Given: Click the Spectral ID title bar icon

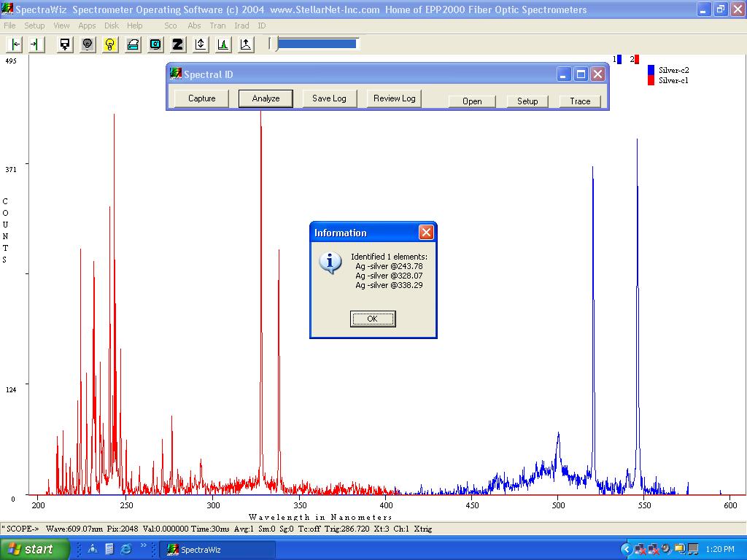Looking at the screenshot, I should [176, 74].
